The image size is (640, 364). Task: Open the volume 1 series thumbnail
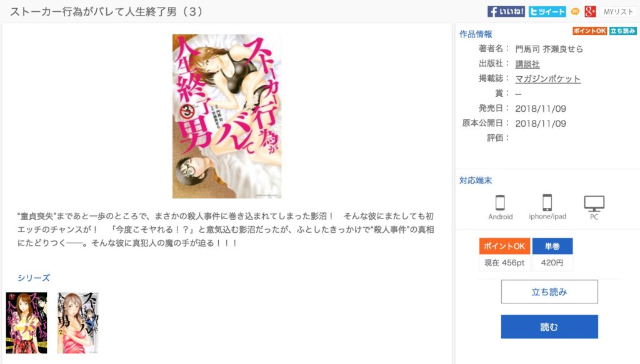click(26, 323)
